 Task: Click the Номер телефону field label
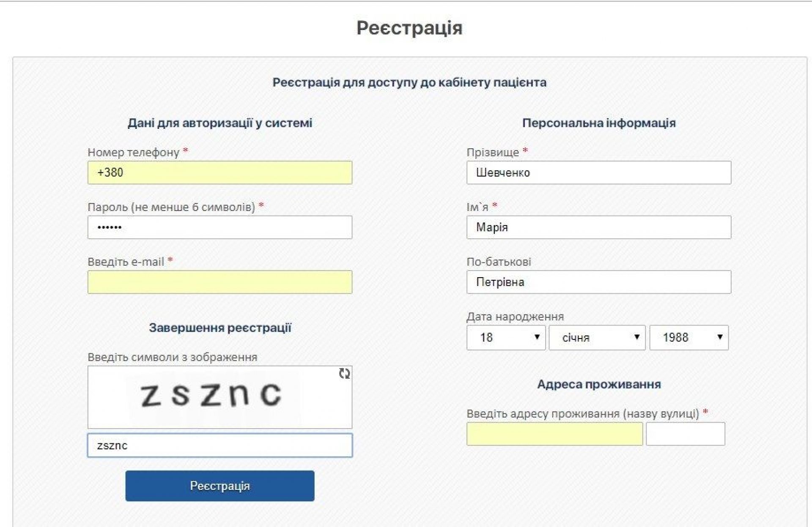[x=134, y=152]
